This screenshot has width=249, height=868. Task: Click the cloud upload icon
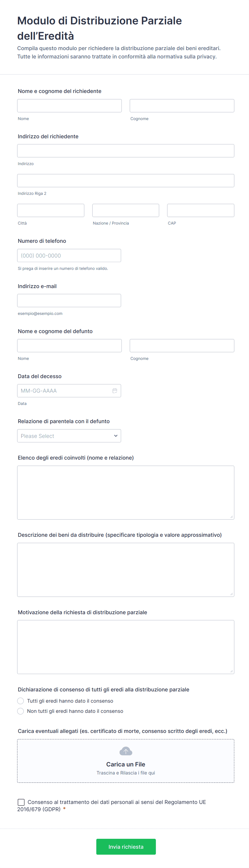(126, 751)
